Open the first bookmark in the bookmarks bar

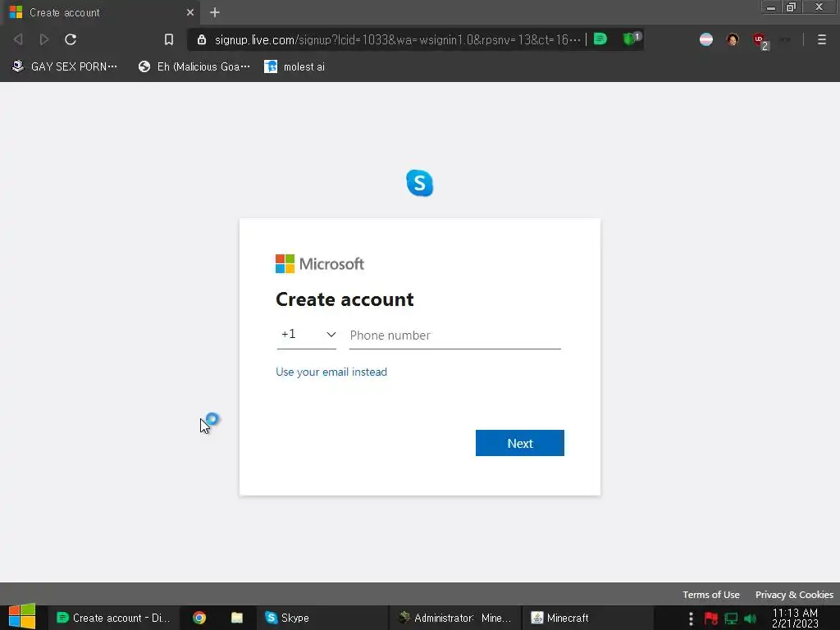click(x=65, y=67)
